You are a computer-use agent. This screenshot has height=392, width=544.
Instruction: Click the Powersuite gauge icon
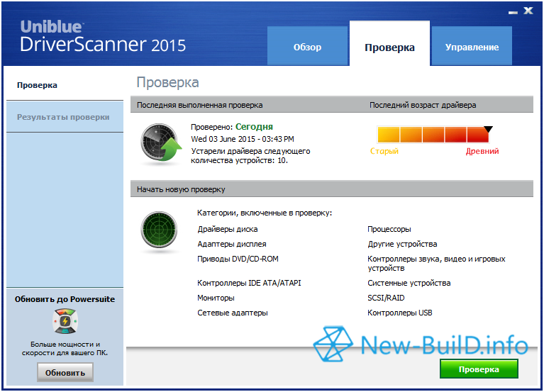[65, 321]
